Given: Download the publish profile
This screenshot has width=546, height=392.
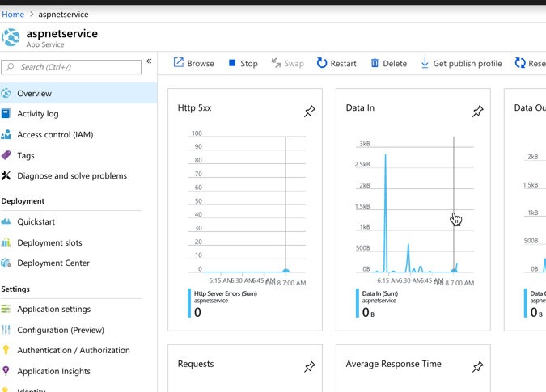Looking at the screenshot, I should pos(460,63).
